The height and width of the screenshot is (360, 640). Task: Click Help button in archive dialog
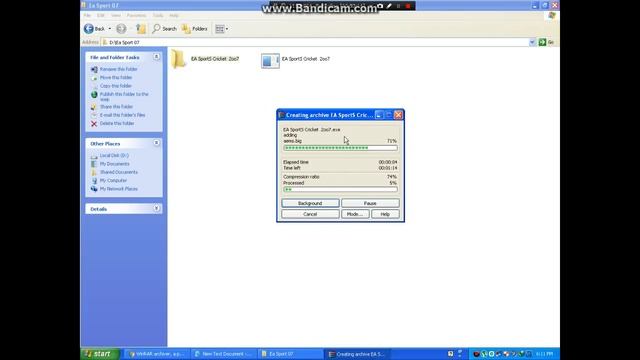pos(385,214)
